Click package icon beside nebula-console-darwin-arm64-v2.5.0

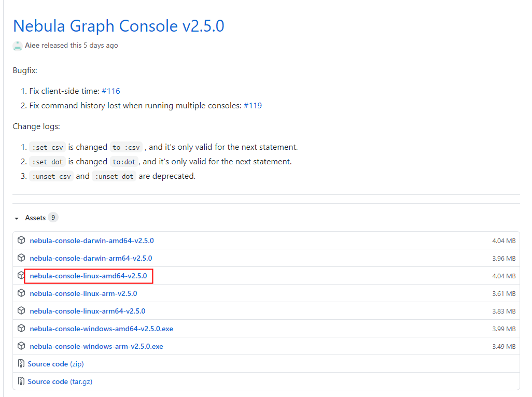[21, 258]
